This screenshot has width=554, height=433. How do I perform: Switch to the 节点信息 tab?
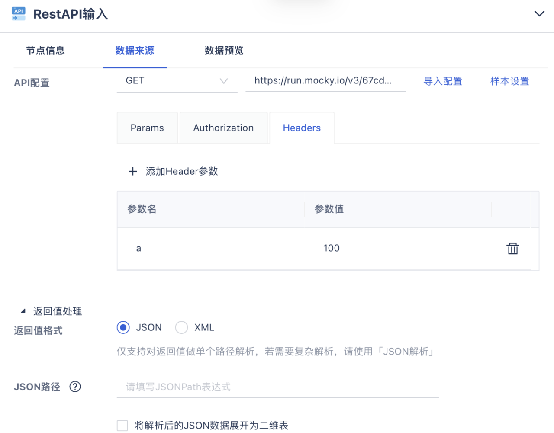[x=45, y=51]
